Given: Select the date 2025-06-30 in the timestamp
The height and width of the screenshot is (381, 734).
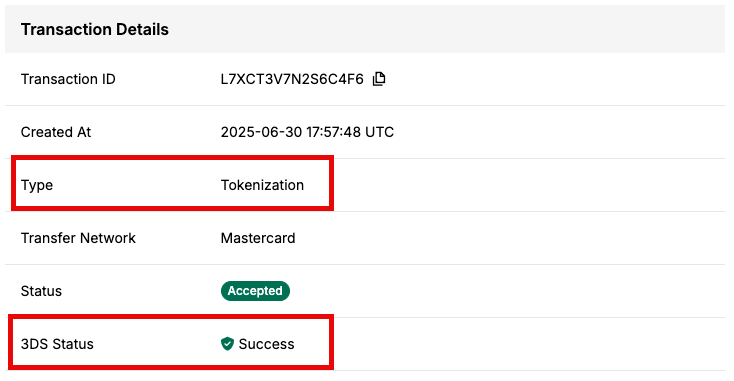Looking at the screenshot, I should [x=261, y=132].
